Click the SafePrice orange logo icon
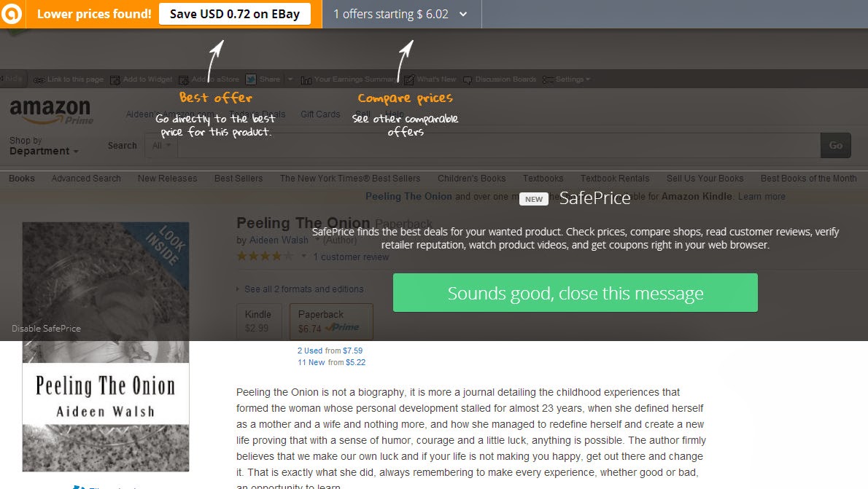 (12, 13)
